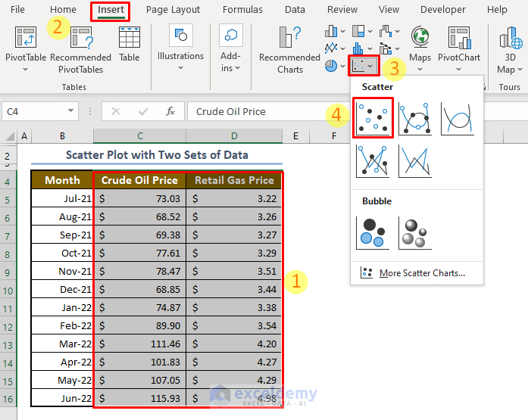Switch to the Page Layout tab
Image resolution: width=528 pixels, height=420 pixels.
click(173, 9)
